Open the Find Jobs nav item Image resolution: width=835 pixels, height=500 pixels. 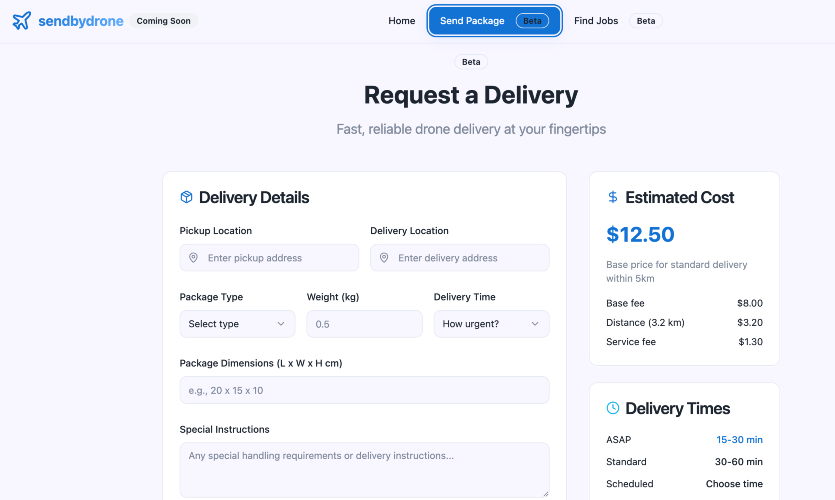[x=596, y=21]
